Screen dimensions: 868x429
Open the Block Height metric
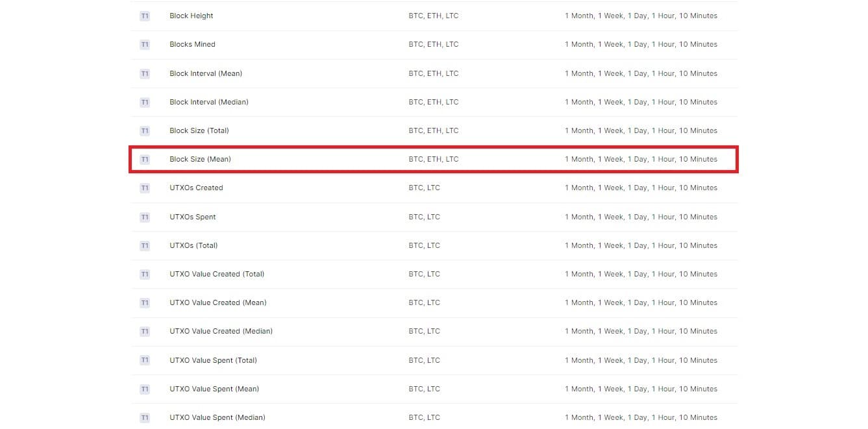(192, 16)
